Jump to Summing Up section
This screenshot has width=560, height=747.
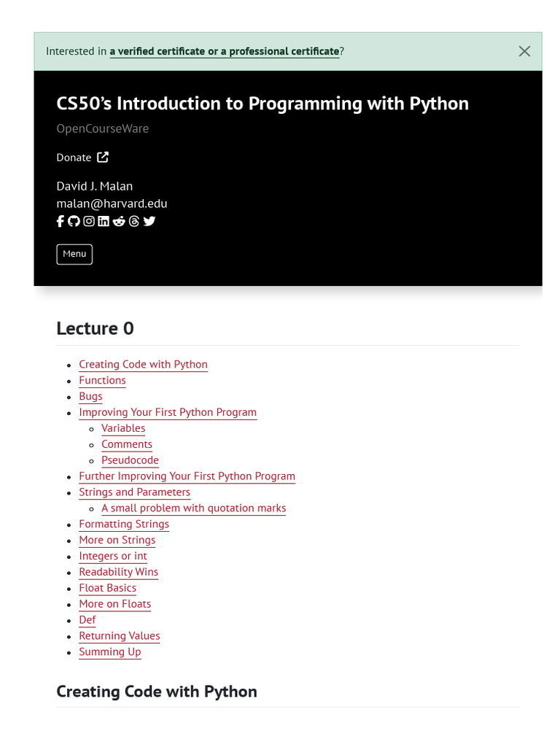pos(110,651)
